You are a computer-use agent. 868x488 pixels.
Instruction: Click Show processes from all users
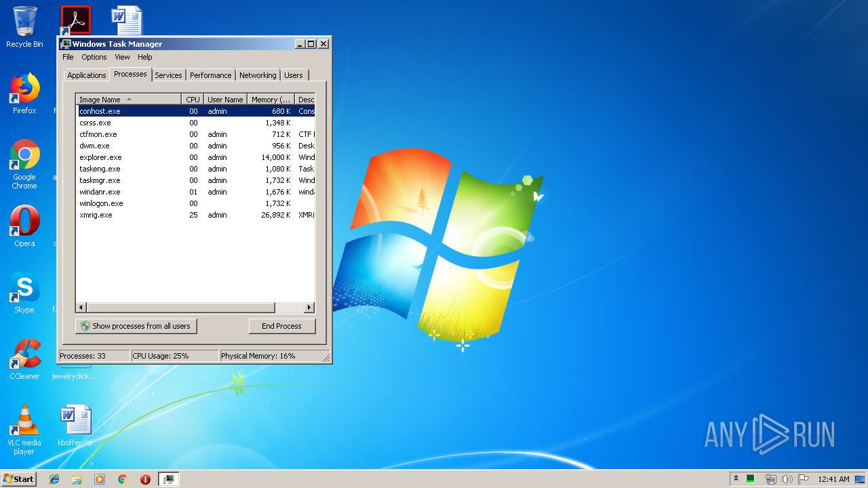(136, 326)
